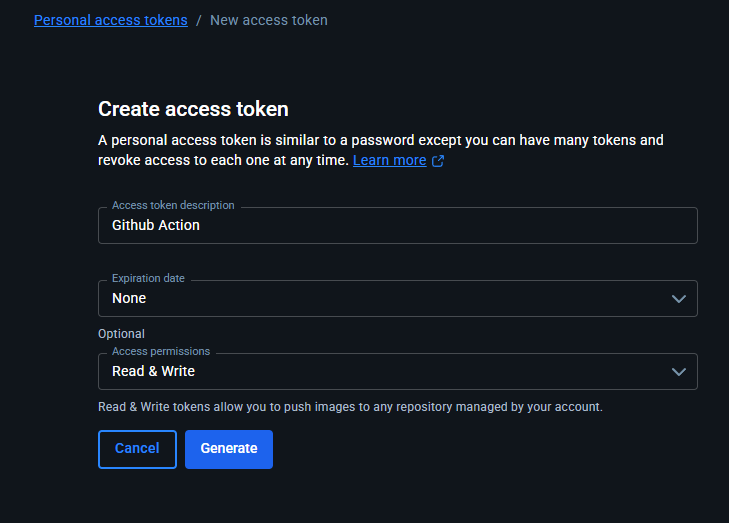The height and width of the screenshot is (523, 729).
Task: Open the Learn more link
Action: coord(389,160)
